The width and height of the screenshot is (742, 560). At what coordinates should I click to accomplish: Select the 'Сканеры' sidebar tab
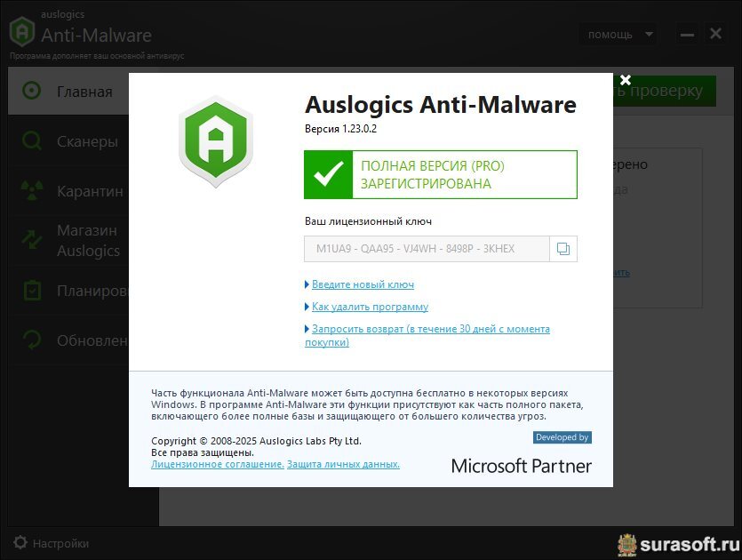click(x=68, y=141)
